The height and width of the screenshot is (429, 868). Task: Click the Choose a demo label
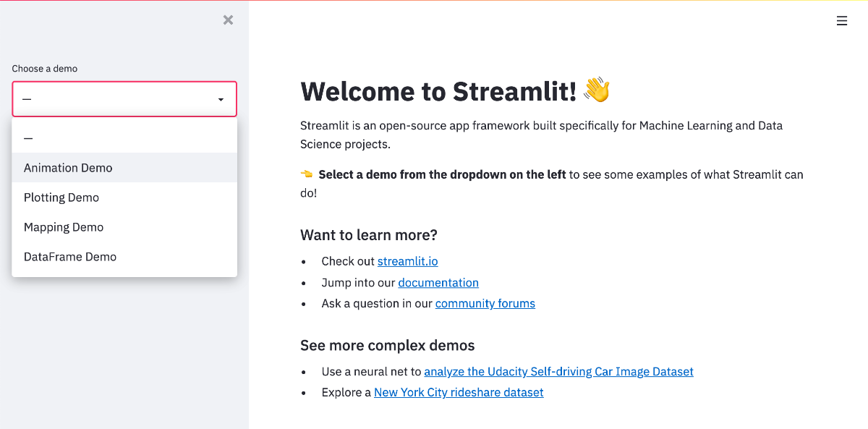(44, 69)
